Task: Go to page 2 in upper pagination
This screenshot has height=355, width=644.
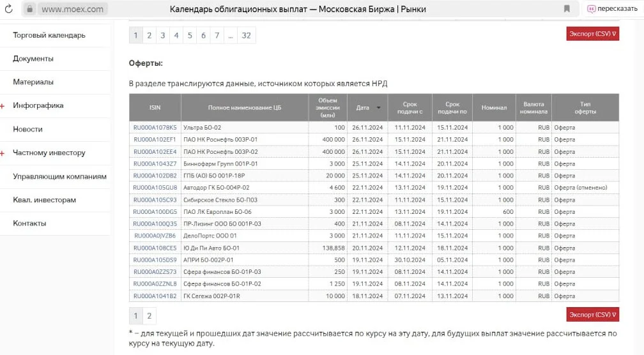Action: (149, 35)
